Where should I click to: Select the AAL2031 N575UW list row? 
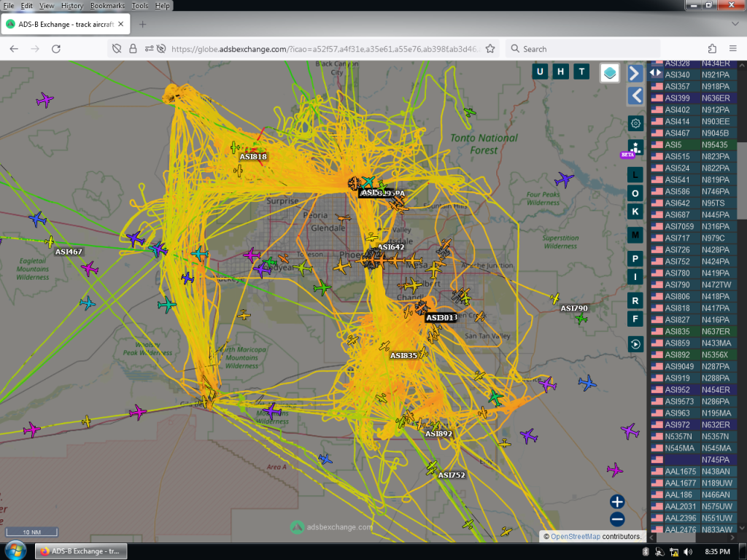(694, 506)
